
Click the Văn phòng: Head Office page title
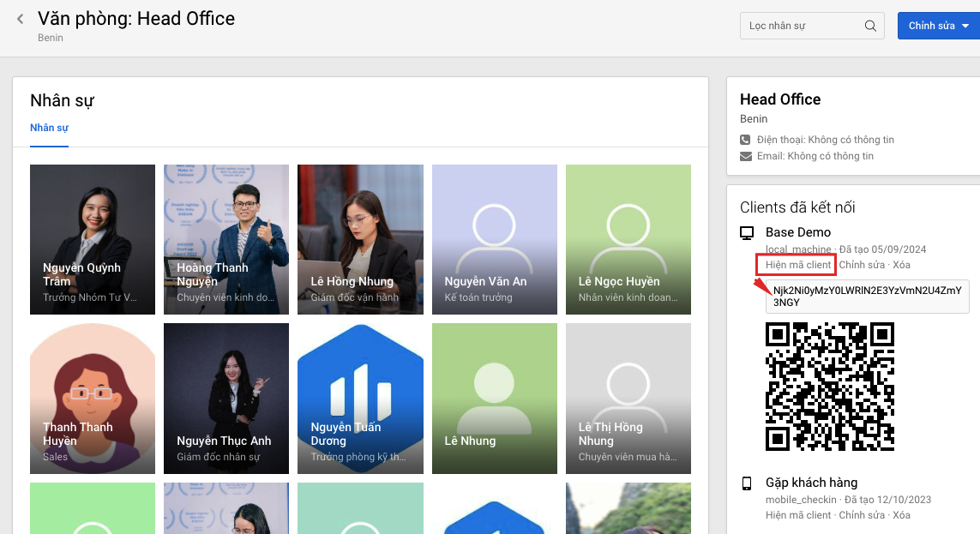coord(136,19)
